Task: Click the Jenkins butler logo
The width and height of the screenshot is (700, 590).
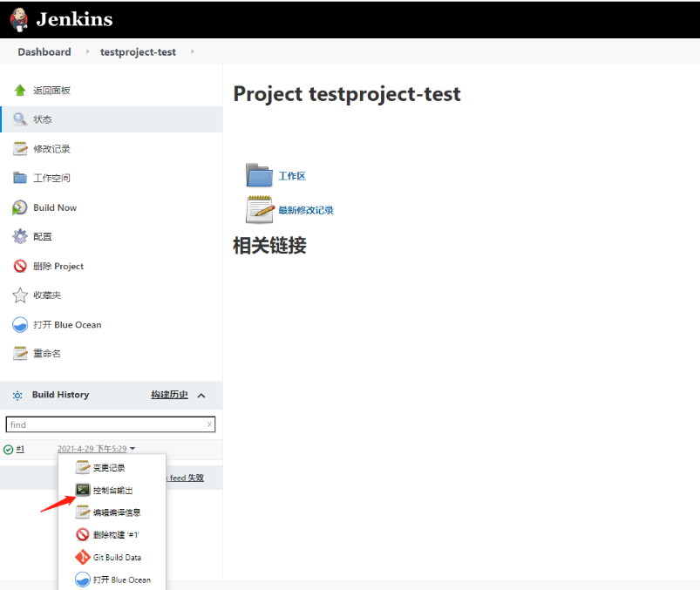Action: [x=19, y=20]
